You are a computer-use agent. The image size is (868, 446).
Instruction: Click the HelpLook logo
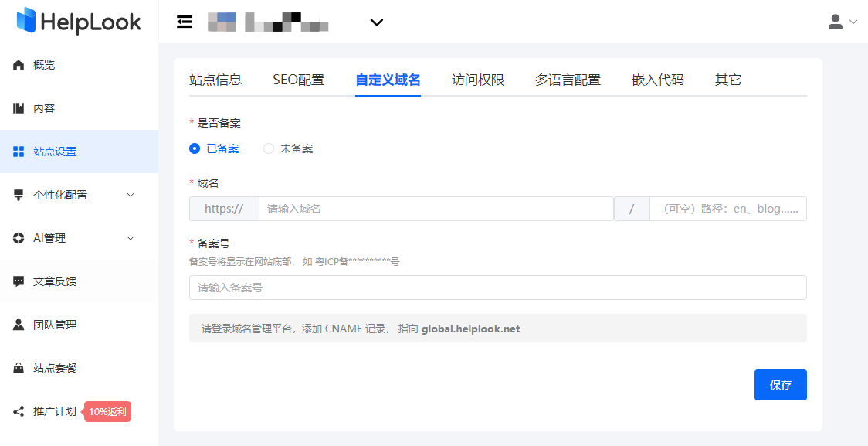point(78,22)
